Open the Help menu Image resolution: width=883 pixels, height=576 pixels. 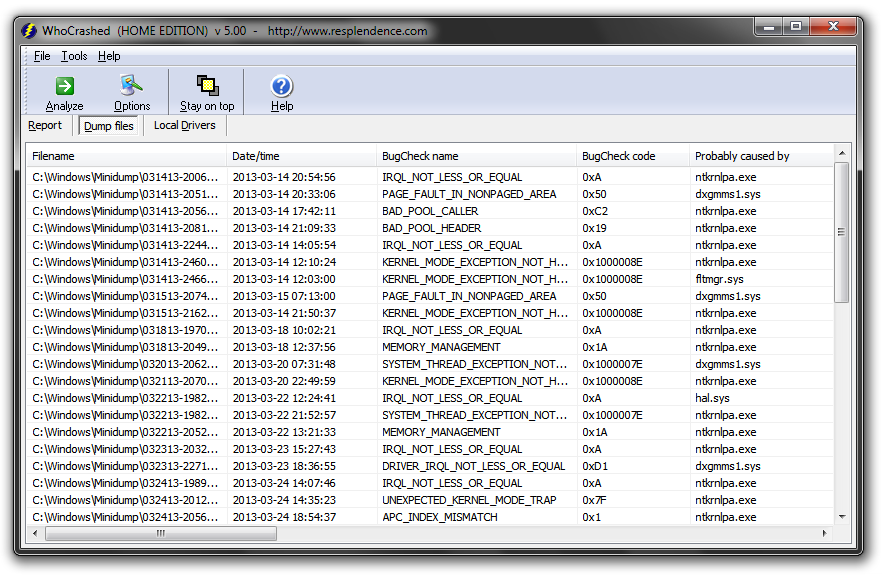click(109, 56)
